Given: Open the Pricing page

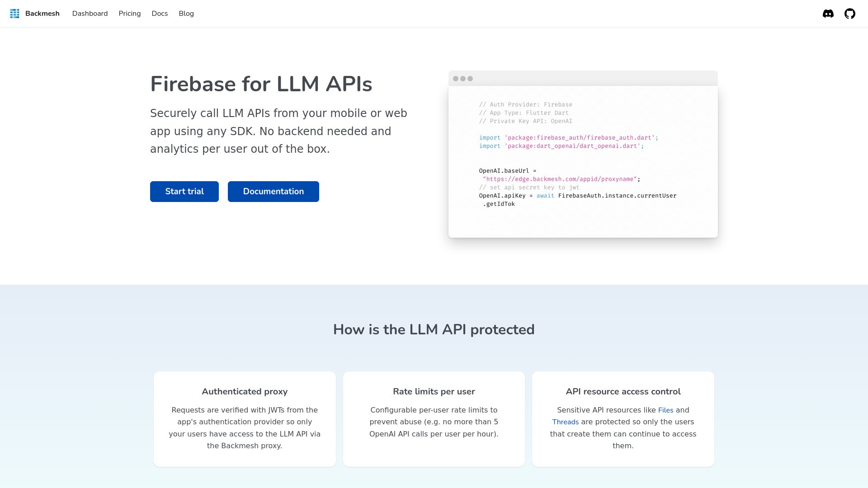Looking at the screenshot, I should pyautogui.click(x=130, y=14).
